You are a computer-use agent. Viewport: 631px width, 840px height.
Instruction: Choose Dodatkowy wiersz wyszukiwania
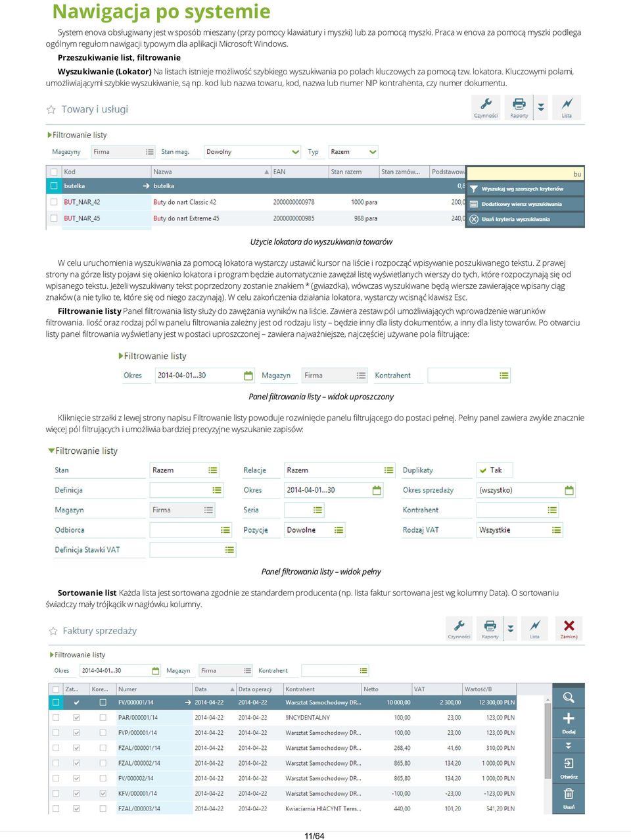click(x=525, y=204)
